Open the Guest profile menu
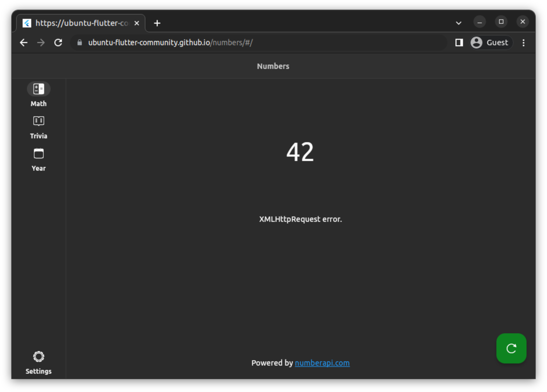The width and height of the screenshot is (547, 392). point(491,43)
